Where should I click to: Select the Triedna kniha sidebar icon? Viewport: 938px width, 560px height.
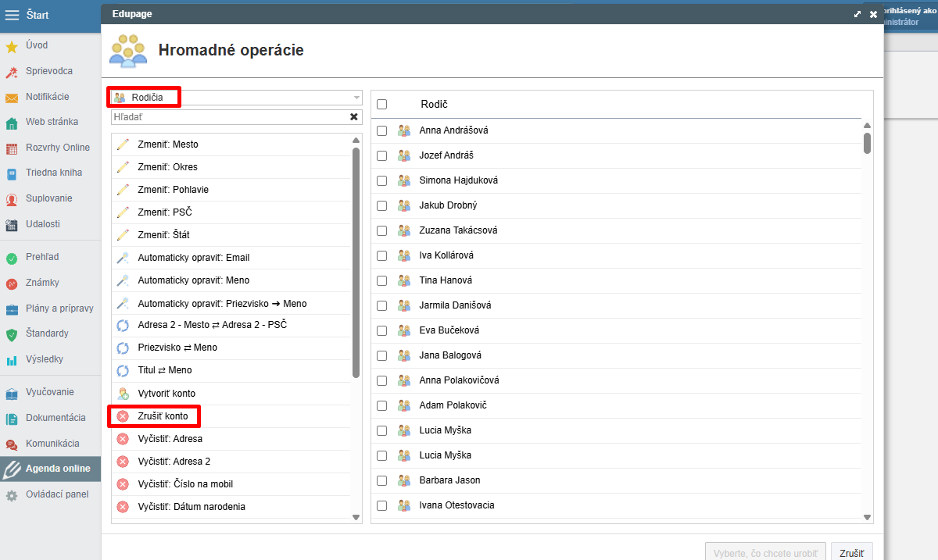click(12, 173)
